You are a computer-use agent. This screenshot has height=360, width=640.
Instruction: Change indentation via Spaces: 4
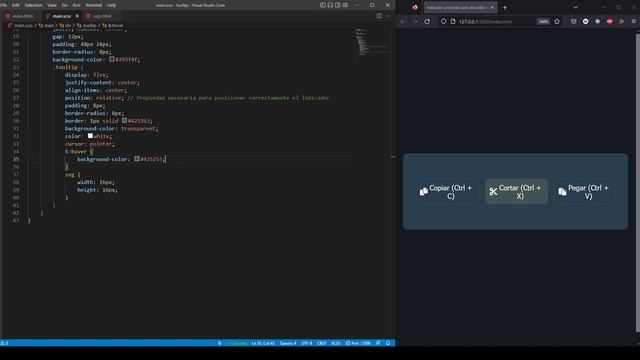point(288,343)
